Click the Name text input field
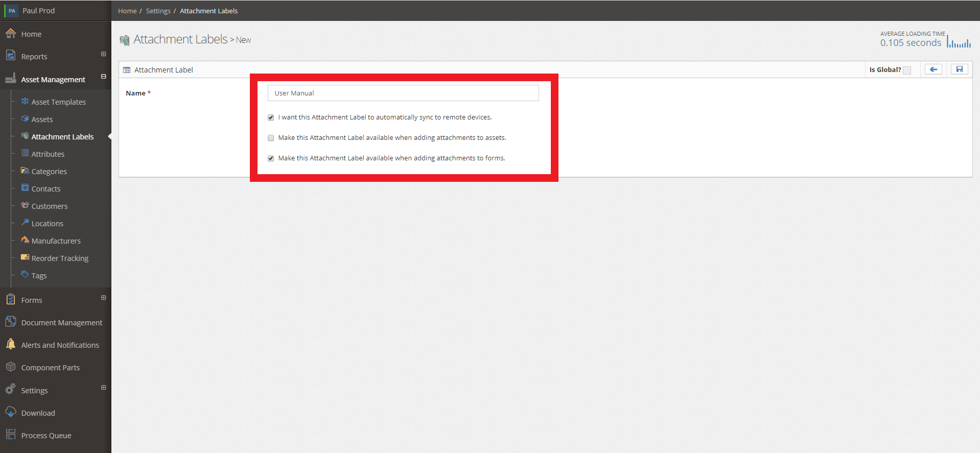 (403, 93)
